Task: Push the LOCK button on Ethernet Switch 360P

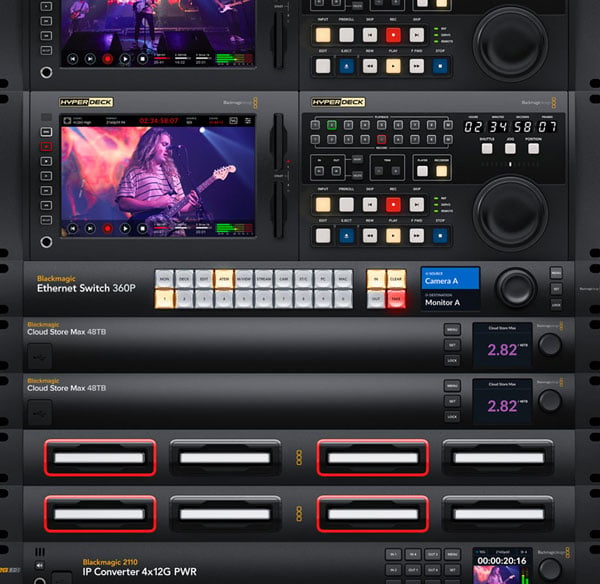Action: [556, 305]
